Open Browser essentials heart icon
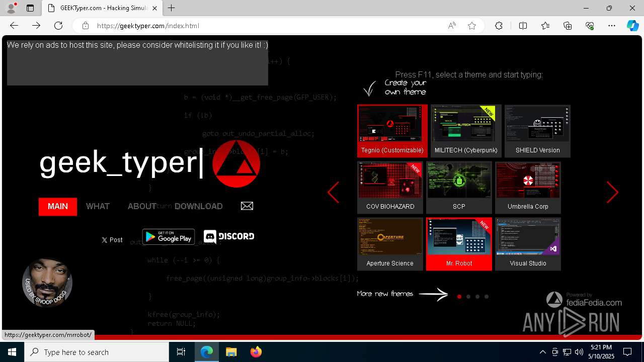The width and height of the screenshot is (644, 362). (590, 26)
